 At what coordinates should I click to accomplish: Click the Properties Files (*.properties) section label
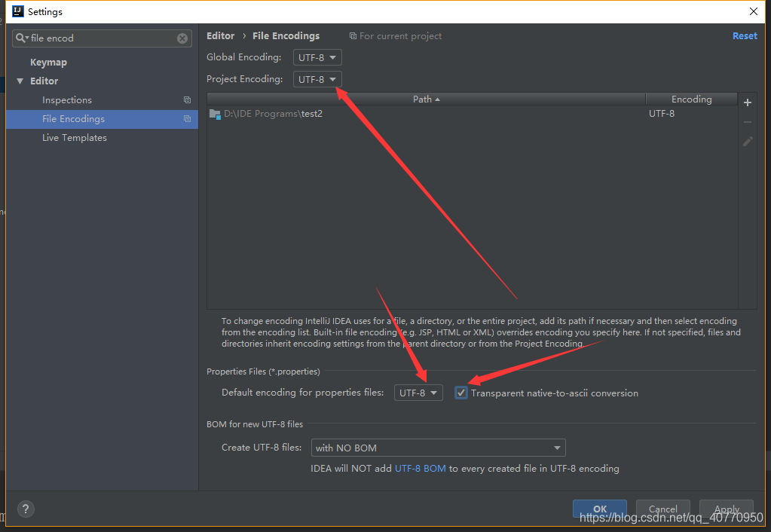coord(263,371)
